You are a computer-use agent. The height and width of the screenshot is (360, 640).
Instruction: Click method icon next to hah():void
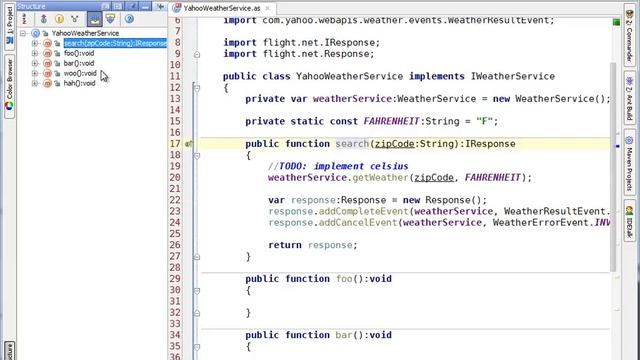pyautogui.click(x=47, y=83)
